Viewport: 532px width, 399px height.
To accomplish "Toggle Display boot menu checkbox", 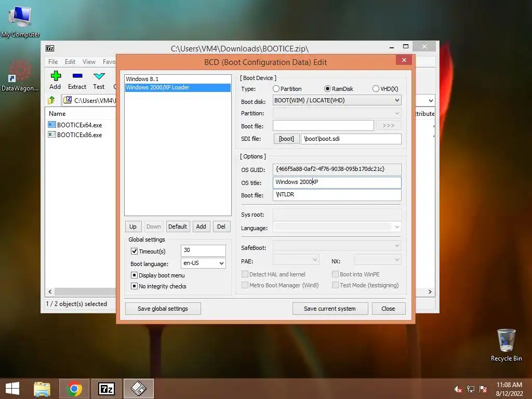I will pos(135,275).
